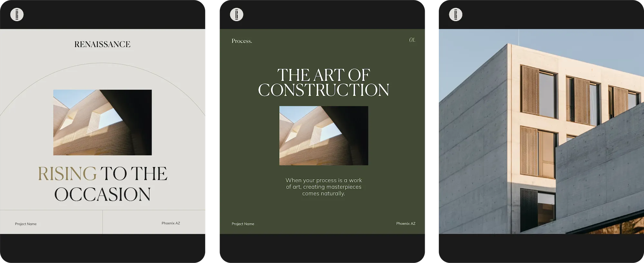The image size is (644, 263).
Task: Click the logo icon on the Renaissance card
Action: coord(17,14)
